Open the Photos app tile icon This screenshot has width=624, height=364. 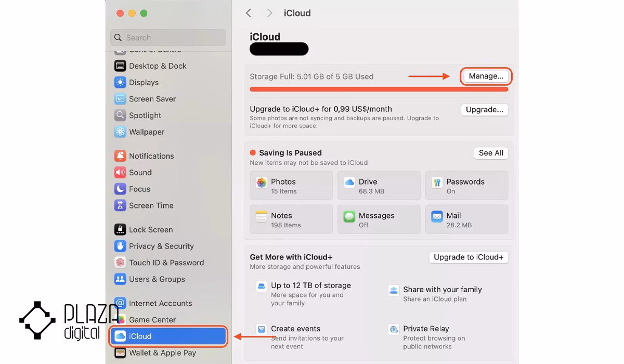point(262,183)
